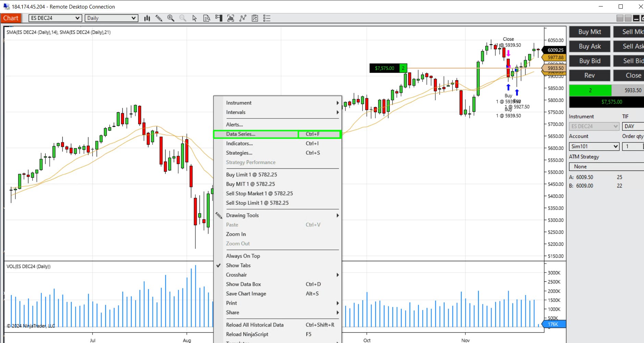Select Data Series from the context menu

pos(256,134)
